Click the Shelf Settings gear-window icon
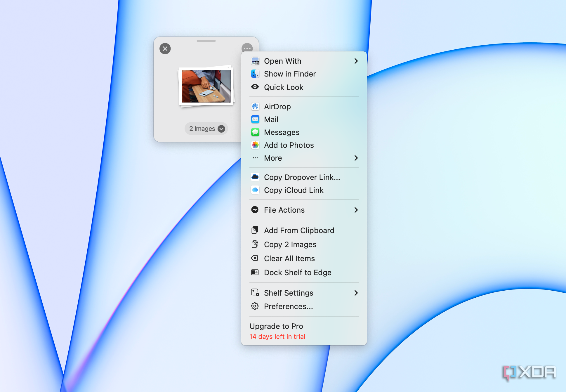The width and height of the screenshot is (566, 392). click(255, 293)
